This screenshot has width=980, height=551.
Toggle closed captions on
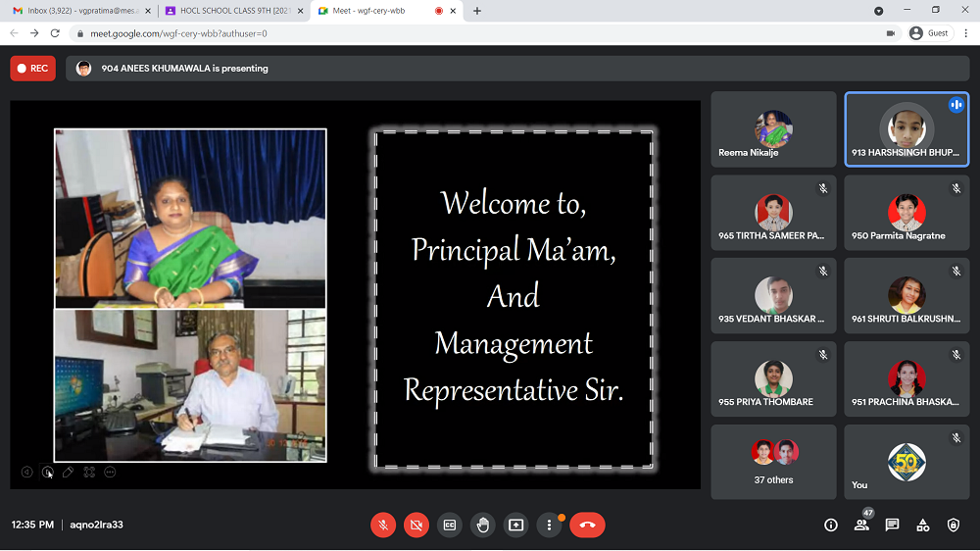[450, 526]
